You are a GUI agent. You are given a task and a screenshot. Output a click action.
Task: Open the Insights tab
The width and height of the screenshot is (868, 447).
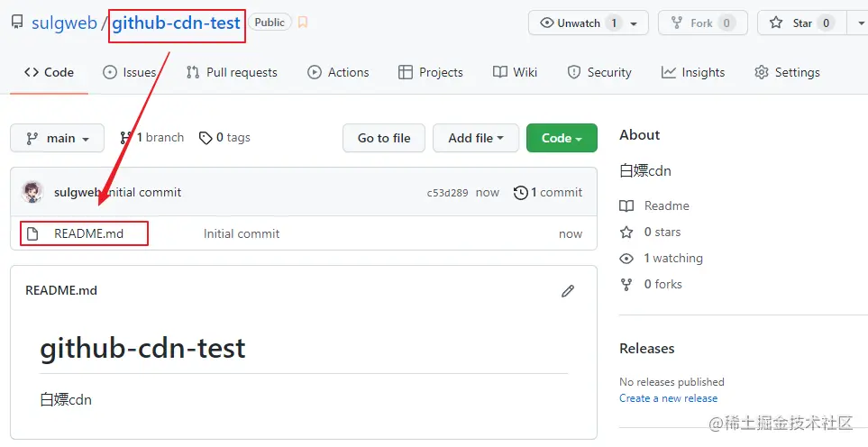(x=692, y=72)
